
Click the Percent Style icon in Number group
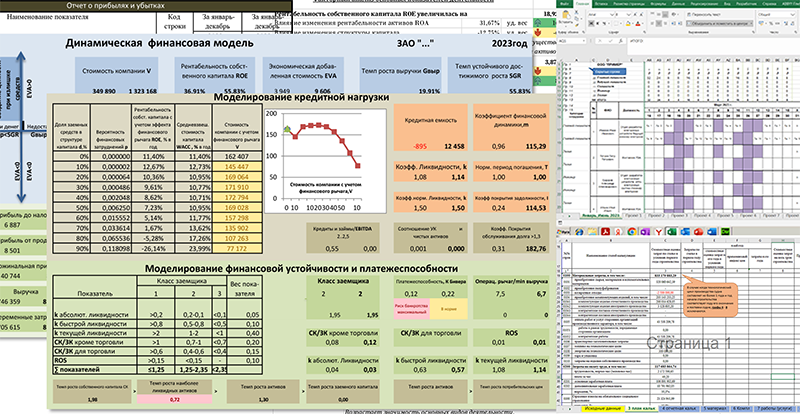pos(771,23)
